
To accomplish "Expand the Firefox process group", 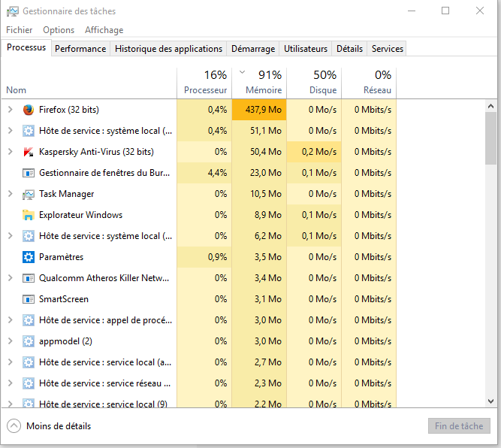I will (x=10, y=110).
